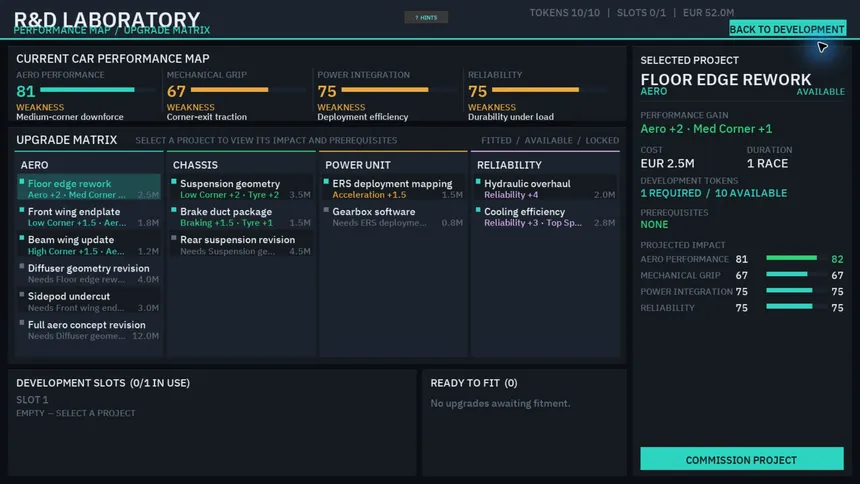Click the Aero +2 · Med Corner +1 gain
Screen dimensions: 860x484
point(706,129)
